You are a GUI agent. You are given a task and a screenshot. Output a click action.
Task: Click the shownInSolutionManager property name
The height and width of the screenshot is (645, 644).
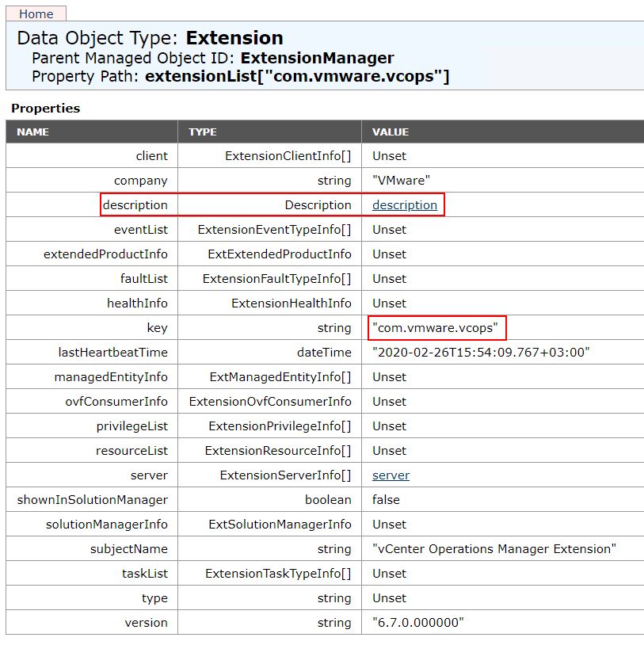tap(93, 500)
